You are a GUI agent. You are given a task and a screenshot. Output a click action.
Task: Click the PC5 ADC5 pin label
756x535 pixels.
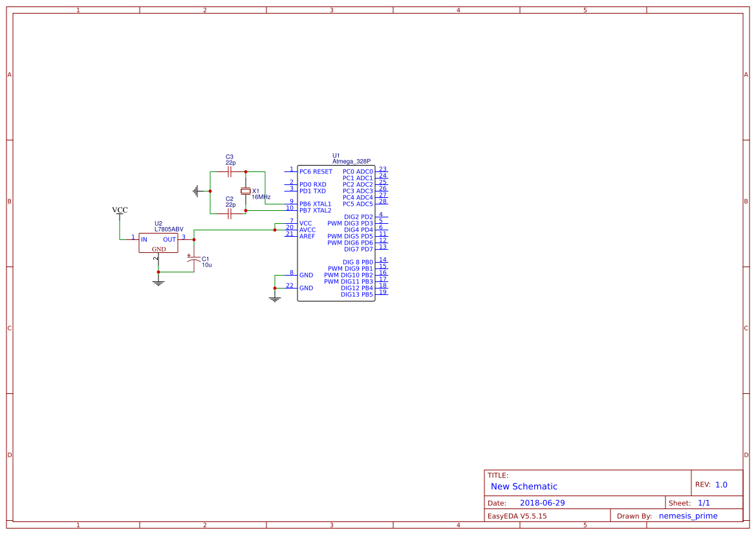(358, 204)
